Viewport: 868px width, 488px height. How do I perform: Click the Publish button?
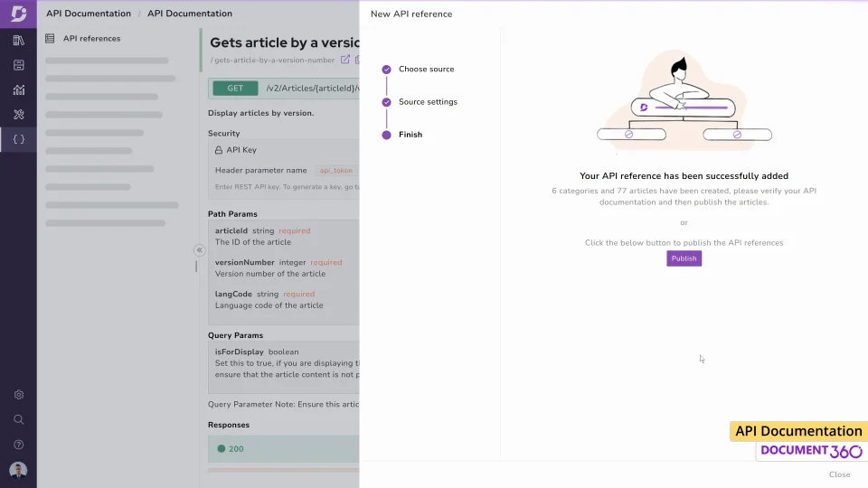pos(684,258)
